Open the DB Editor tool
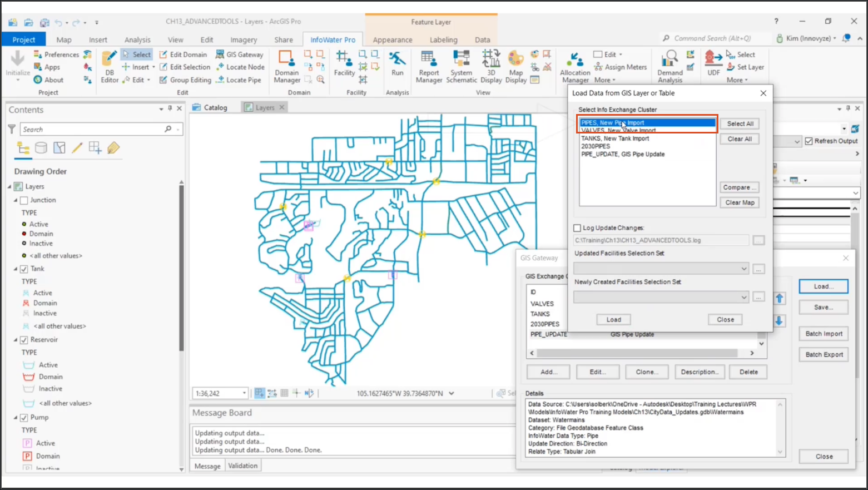Screen dimensions: 868x490 (x=110, y=67)
